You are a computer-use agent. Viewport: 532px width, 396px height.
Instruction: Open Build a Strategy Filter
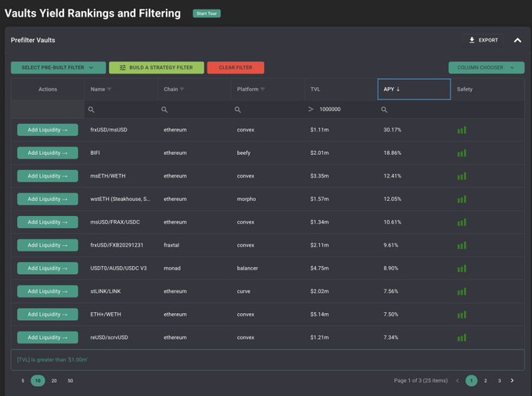click(156, 67)
